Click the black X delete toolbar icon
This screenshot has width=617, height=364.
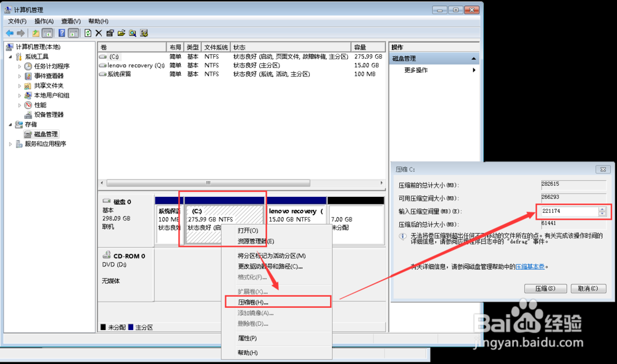(x=99, y=33)
